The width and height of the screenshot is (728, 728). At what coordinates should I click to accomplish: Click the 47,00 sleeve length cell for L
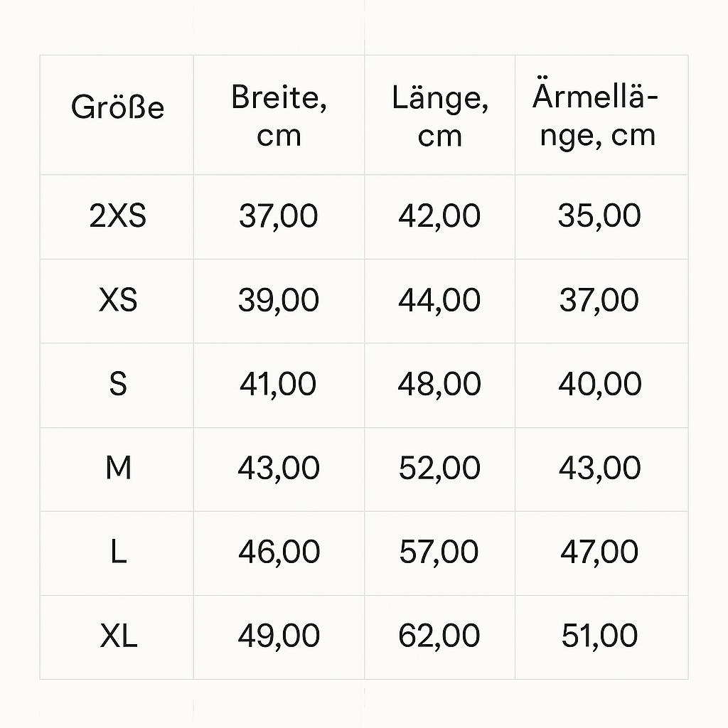click(x=599, y=552)
